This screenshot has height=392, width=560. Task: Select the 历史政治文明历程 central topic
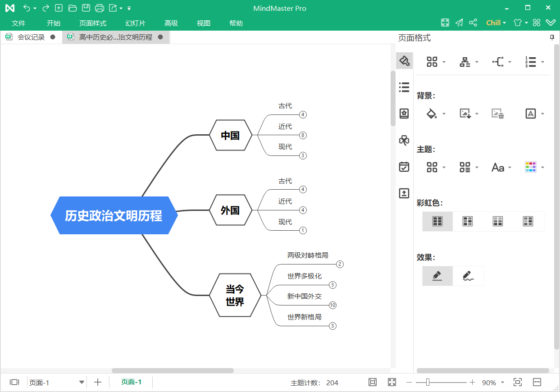pyautogui.click(x=114, y=215)
